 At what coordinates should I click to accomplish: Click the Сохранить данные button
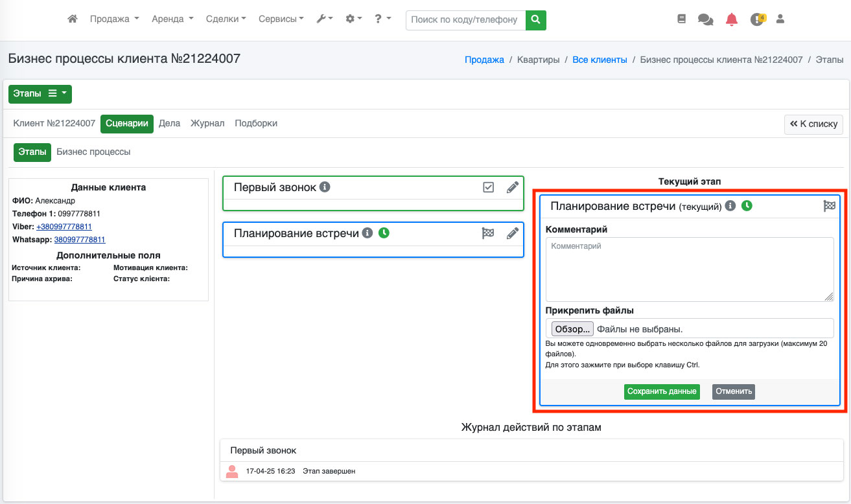pyautogui.click(x=662, y=391)
